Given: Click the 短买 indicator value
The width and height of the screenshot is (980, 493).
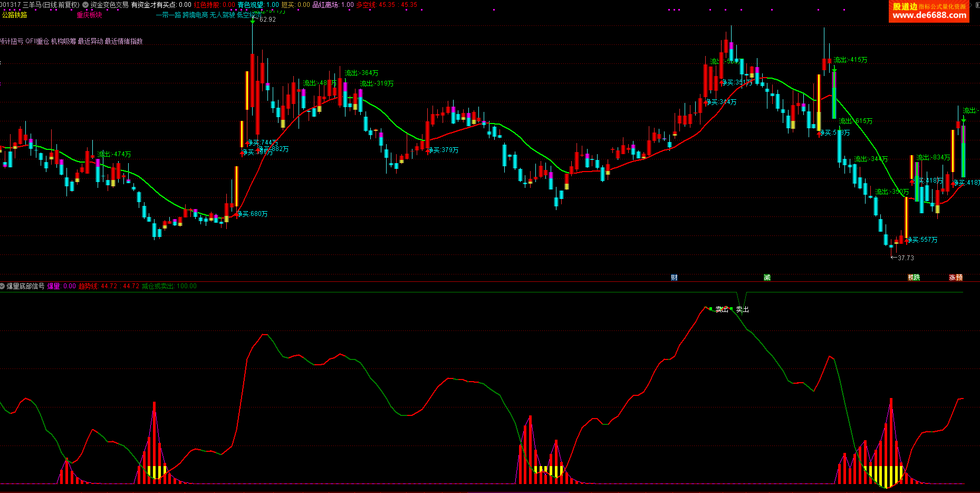Looking at the screenshot, I should pos(296,5).
